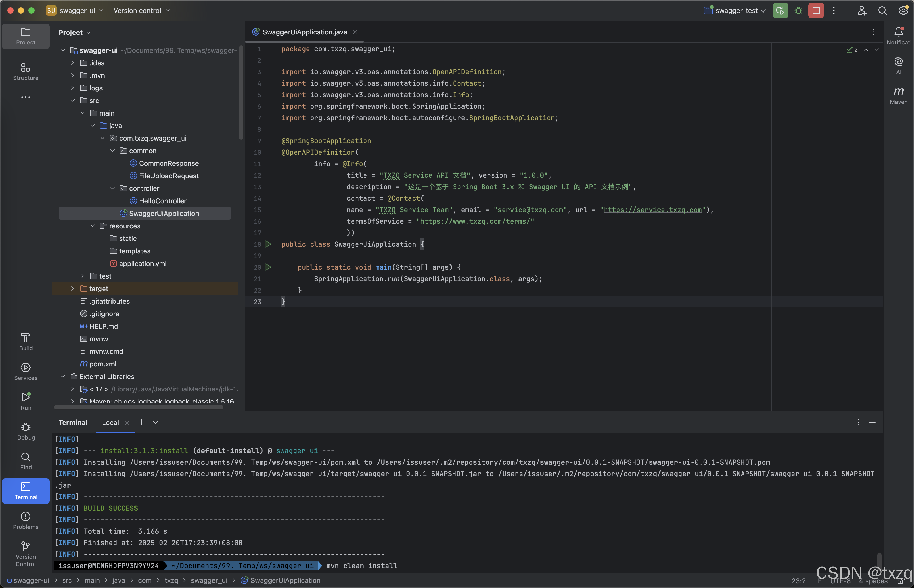Collapse the resources folder
This screenshot has height=588, width=914.
pos(92,226)
